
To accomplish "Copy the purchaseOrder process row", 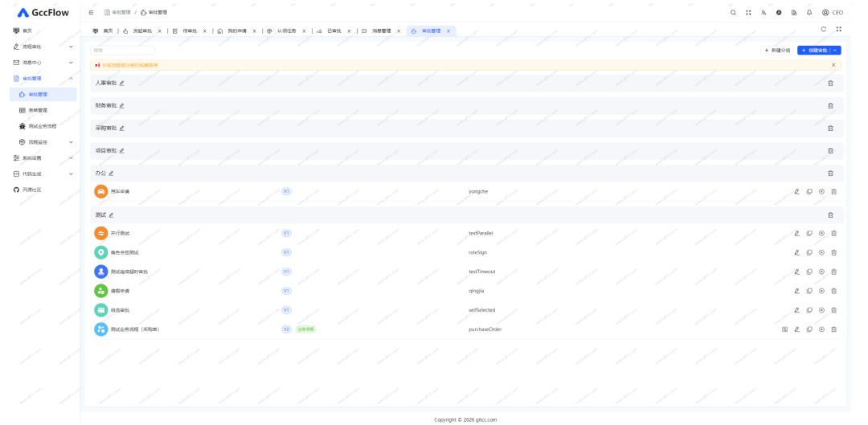I will point(809,329).
